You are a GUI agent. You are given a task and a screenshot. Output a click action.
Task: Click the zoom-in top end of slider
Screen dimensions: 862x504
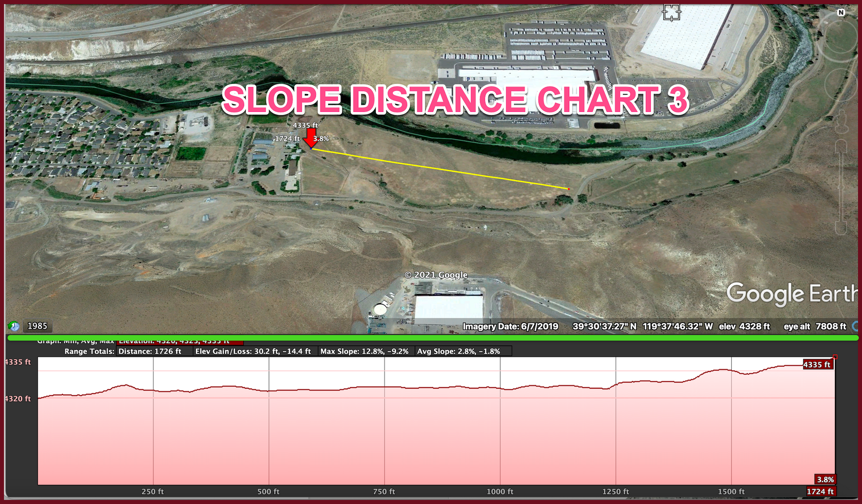[x=841, y=146]
